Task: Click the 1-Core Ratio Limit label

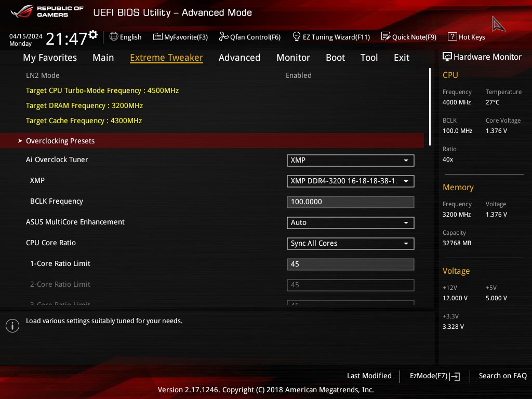Action: pos(60,263)
